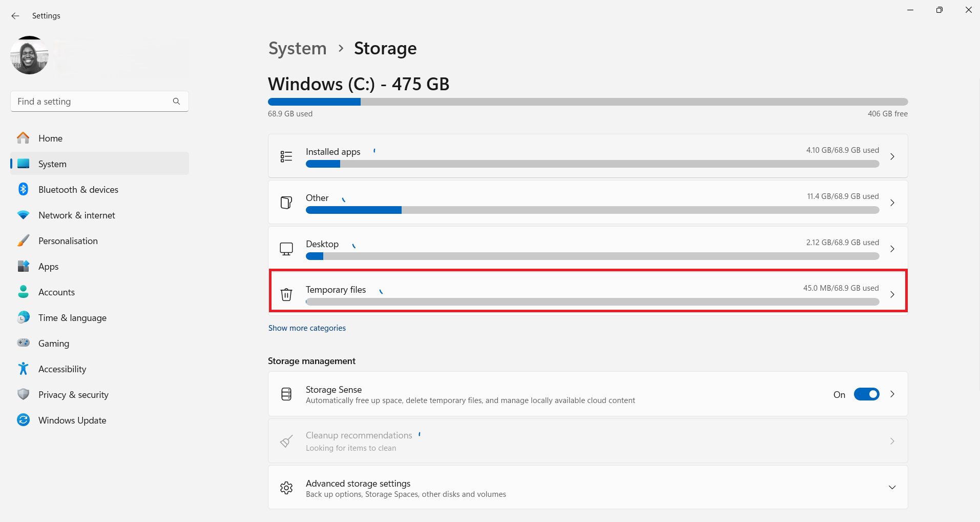The width and height of the screenshot is (980, 522).
Task: Click the Temporary files trash icon
Action: [286, 294]
